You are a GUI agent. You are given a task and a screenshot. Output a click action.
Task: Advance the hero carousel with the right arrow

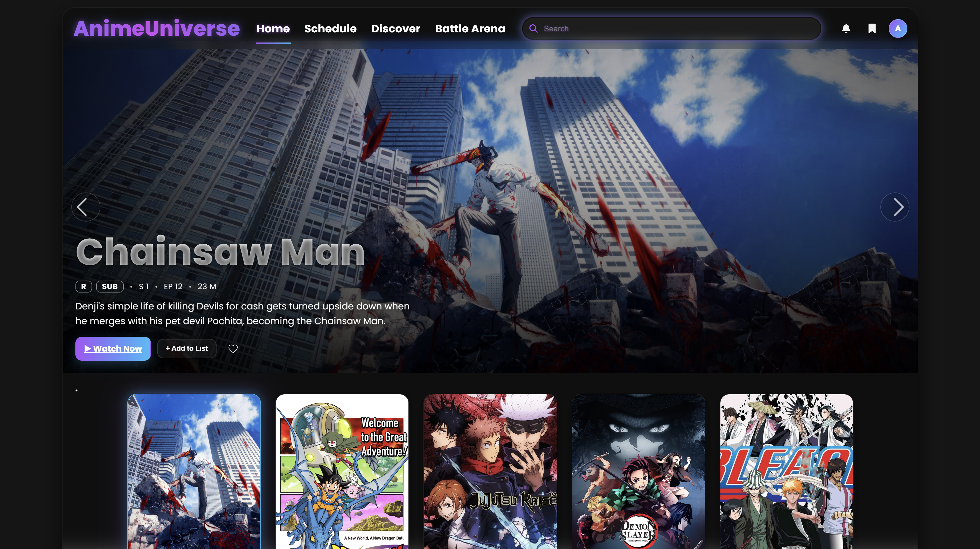(x=895, y=207)
